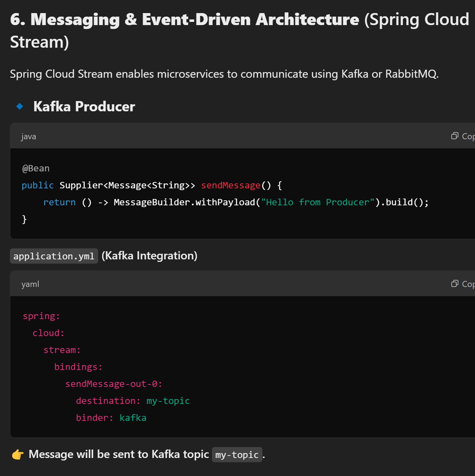Click the 'my-topic' value in yaml
Screen dimensions: 475x476
click(168, 401)
